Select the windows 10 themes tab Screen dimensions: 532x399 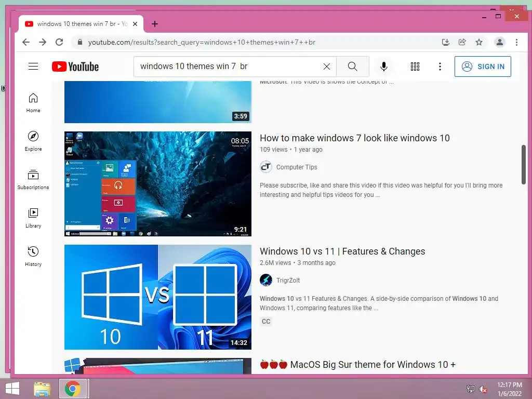pyautogui.click(x=81, y=24)
